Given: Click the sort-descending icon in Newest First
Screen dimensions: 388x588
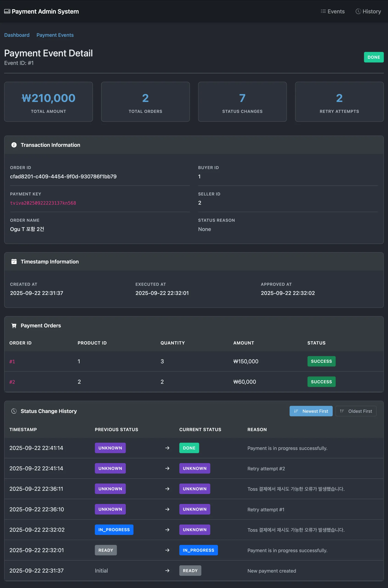Looking at the screenshot, I should coord(296,411).
